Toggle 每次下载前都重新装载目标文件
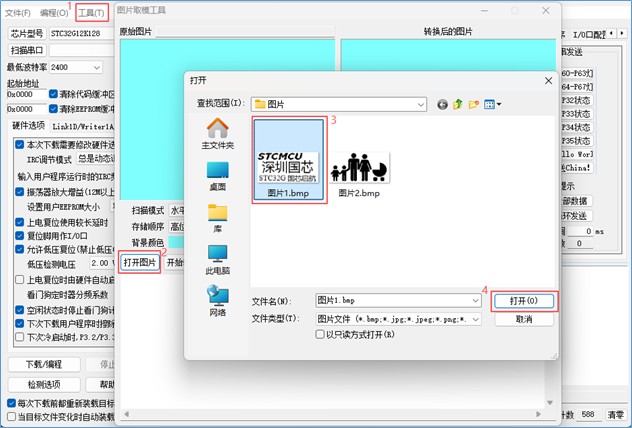The height and width of the screenshot is (428, 632). click(x=12, y=403)
